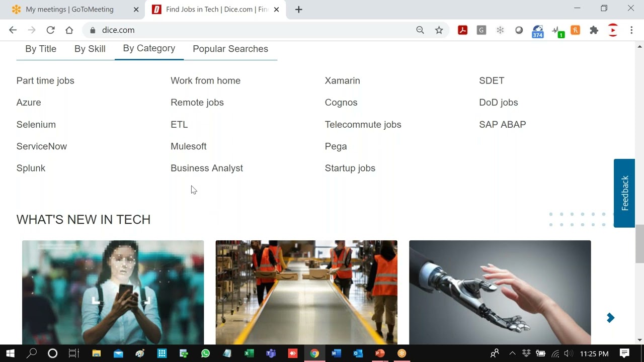The image size is (644, 362).
Task: Open the Part time jobs link
Action: (x=45, y=80)
